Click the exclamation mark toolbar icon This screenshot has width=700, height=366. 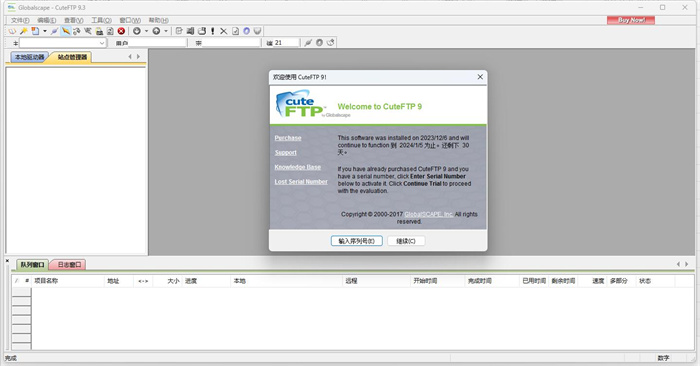(212, 31)
